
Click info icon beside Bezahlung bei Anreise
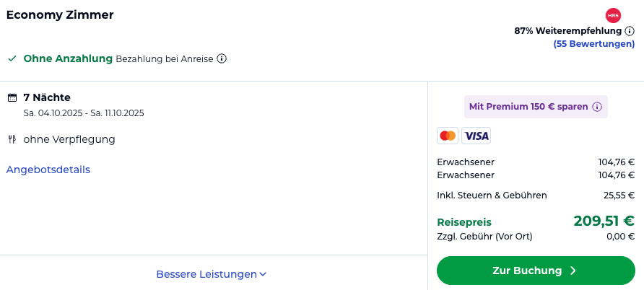[x=222, y=58]
